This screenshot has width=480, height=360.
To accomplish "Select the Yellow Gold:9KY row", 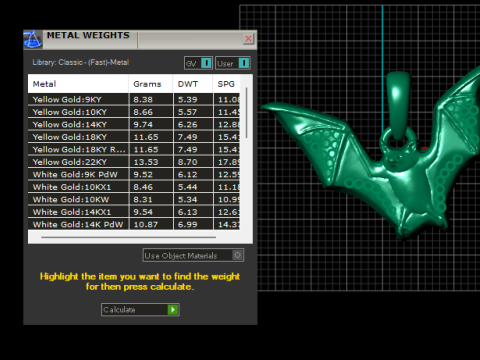I will (x=134, y=99).
